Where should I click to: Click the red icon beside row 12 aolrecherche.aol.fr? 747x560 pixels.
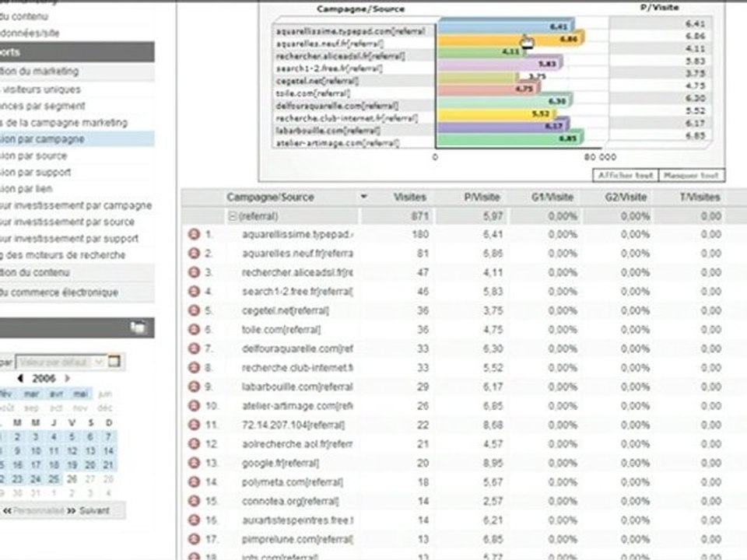(x=194, y=444)
